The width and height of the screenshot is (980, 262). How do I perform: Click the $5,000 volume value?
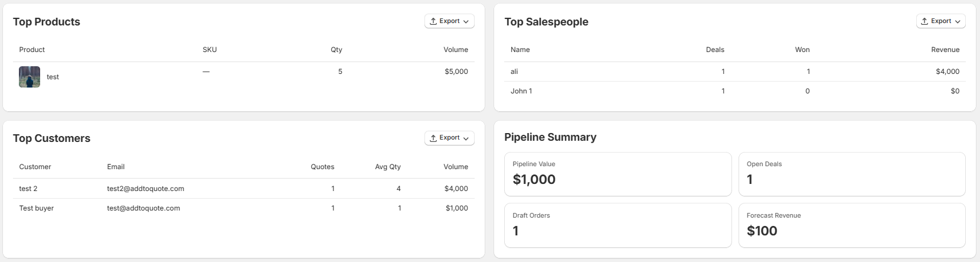click(x=456, y=72)
